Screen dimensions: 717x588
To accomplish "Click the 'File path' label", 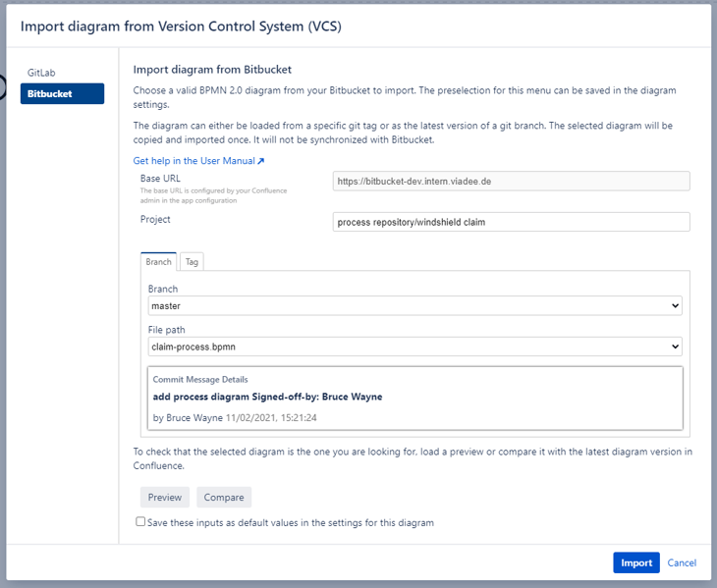I will 166,330.
